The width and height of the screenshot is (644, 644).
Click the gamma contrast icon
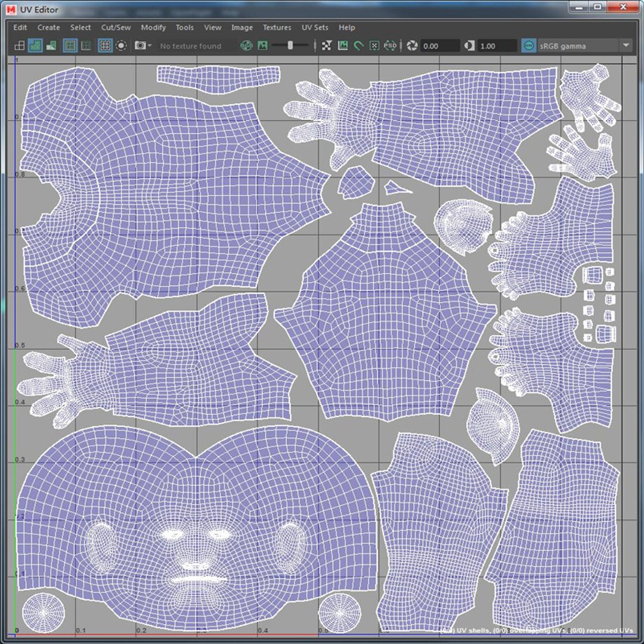tap(469, 45)
